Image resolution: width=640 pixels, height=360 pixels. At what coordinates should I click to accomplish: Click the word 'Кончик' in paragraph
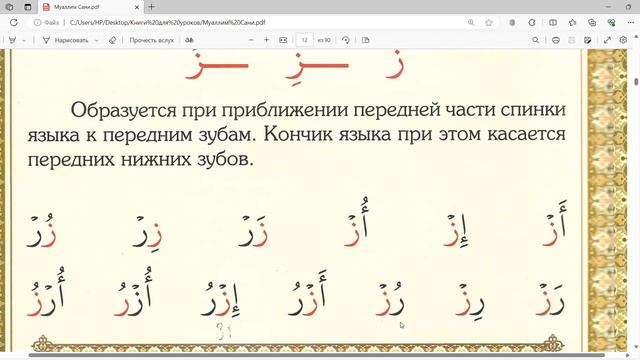coord(298,134)
